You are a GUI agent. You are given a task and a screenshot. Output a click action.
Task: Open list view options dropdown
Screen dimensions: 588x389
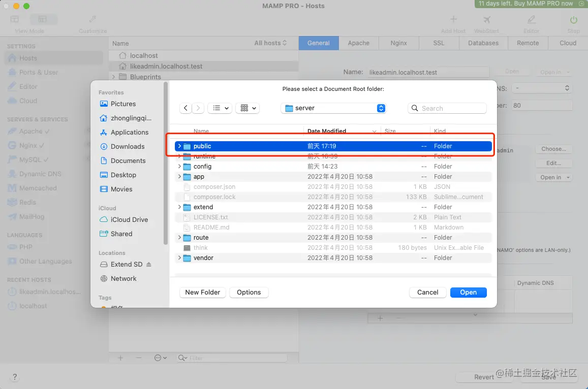point(220,108)
